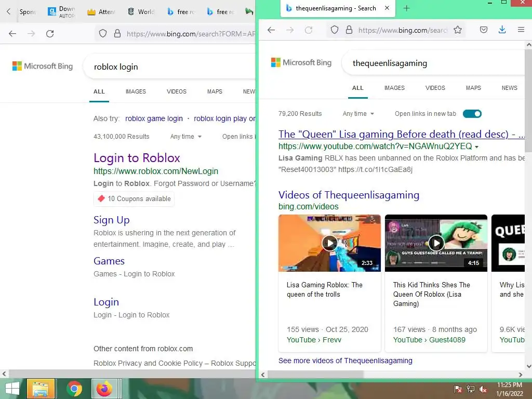Toggle Open links in new tab switch
The width and height of the screenshot is (532, 399).
(472, 114)
